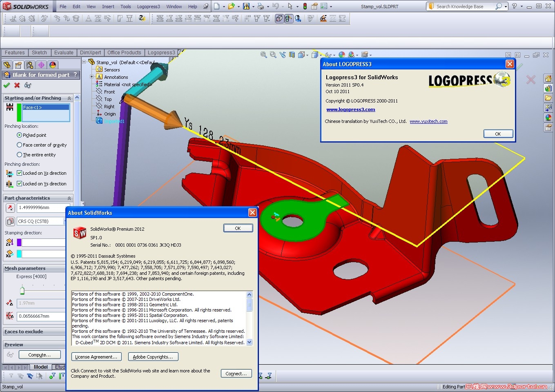Click the License Agreement button
The image size is (555, 392).
coord(96,357)
